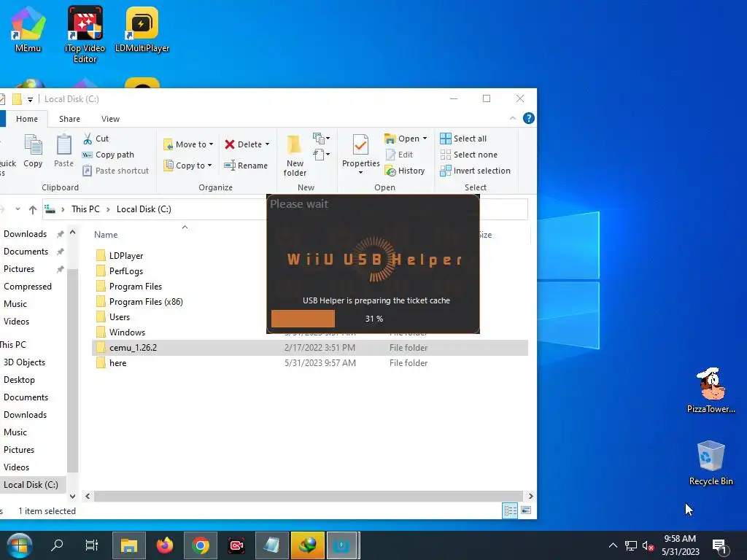Create a New folder from ribbon

[x=295, y=156]
